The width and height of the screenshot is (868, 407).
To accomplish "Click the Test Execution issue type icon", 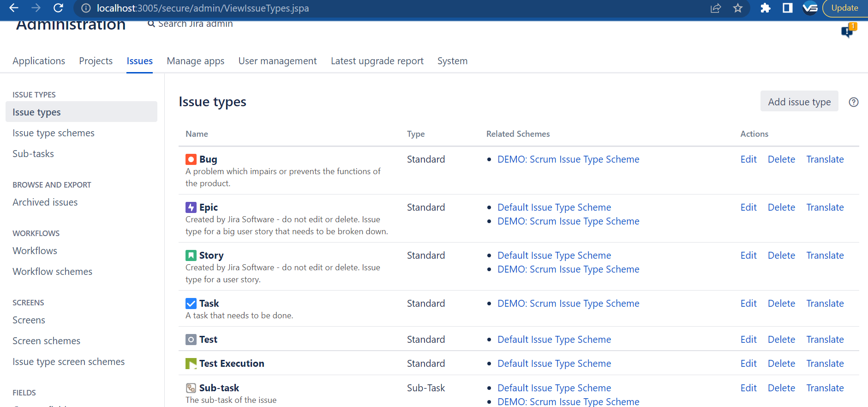I will [191, 364].
